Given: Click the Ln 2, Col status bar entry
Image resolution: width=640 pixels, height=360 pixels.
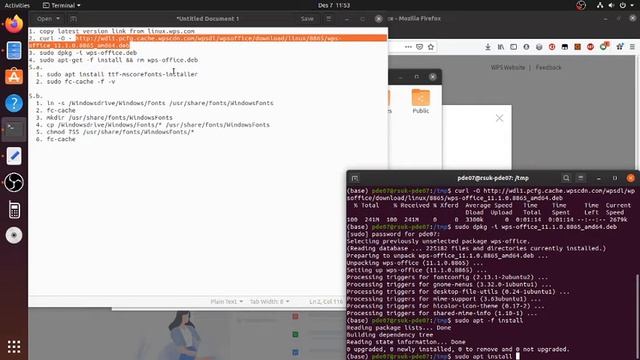Looking at the screenshot, I should pyautogui.click(x=326, y=301).
